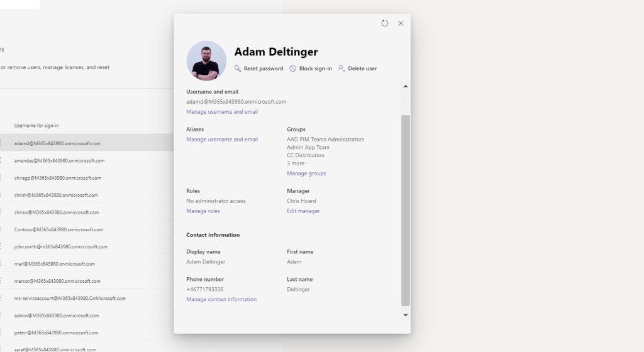Sort by Username for sign-in column header
The image size is (644, 352).
[x=36, y=126]
